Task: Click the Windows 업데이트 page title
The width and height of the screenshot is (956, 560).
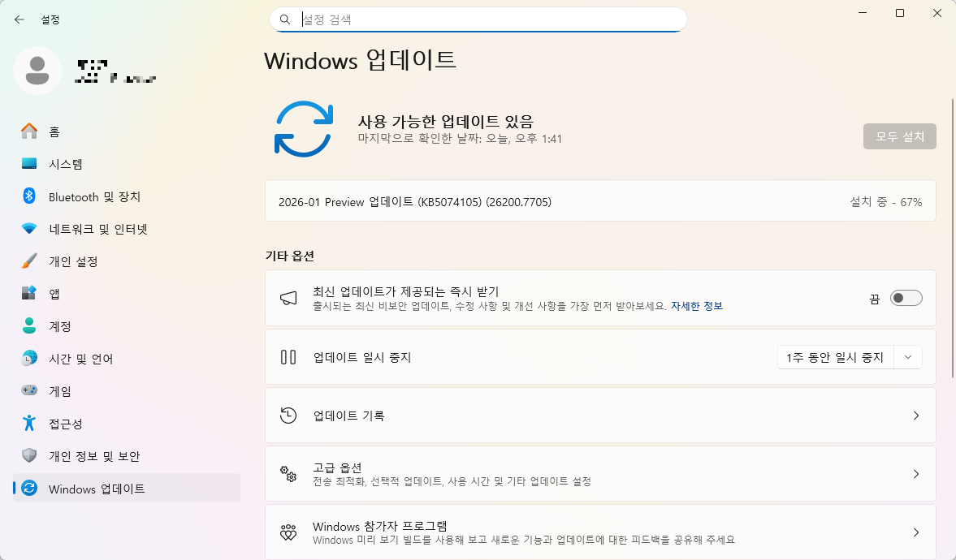Action: point(360,60)
